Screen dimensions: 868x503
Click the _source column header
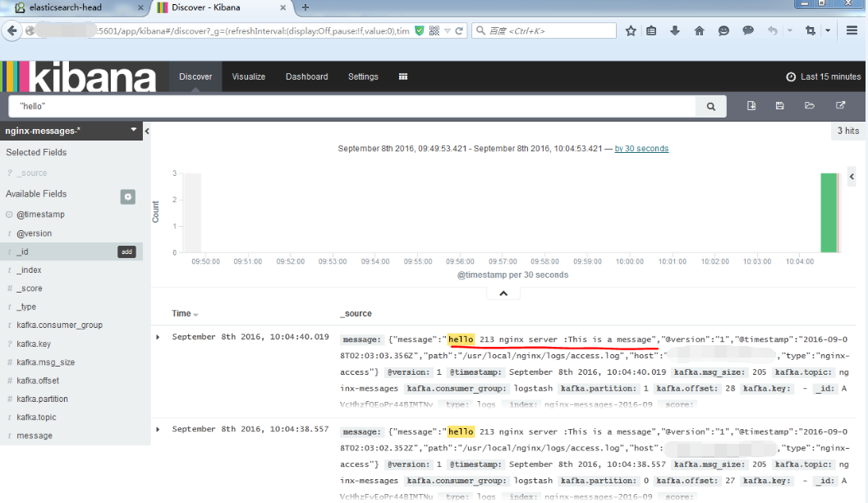(x=356, y=313)
